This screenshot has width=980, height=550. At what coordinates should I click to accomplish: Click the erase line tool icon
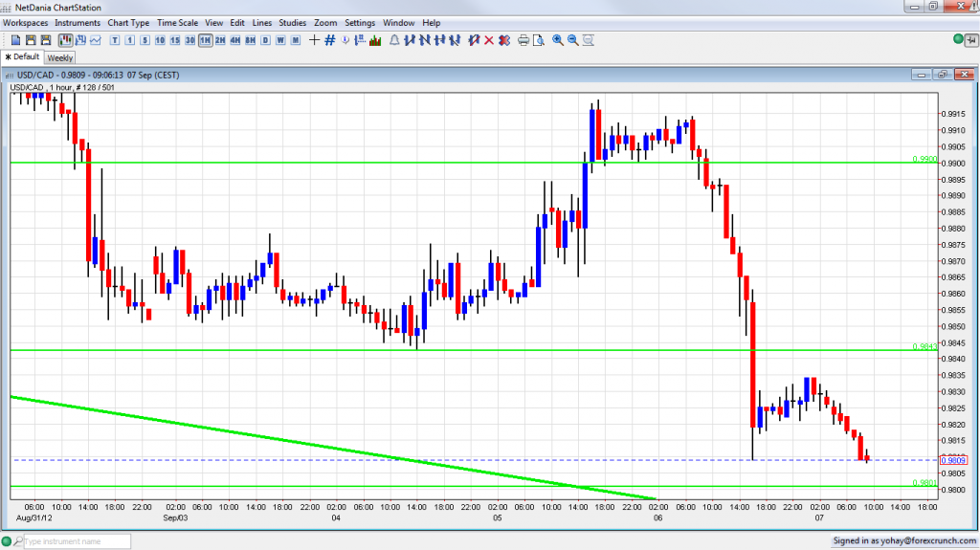point(474,40)
